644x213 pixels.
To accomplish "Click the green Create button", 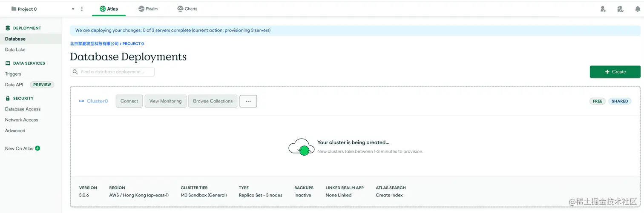I will pyautogui.click(x=615, y=72).
